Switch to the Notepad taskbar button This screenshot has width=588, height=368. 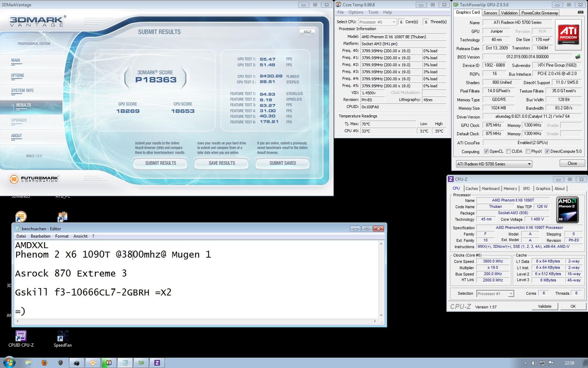[x=125, y=363]
